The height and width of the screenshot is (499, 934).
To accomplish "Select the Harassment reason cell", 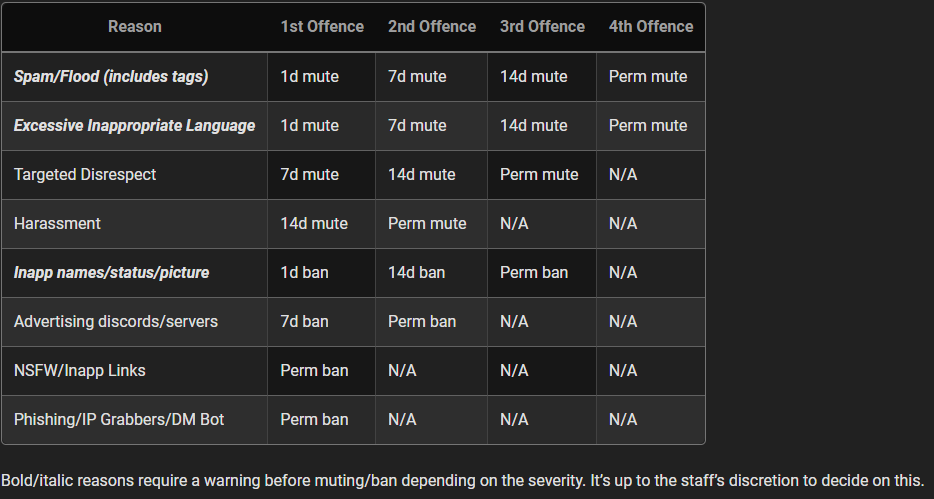I will click(57, 223).
